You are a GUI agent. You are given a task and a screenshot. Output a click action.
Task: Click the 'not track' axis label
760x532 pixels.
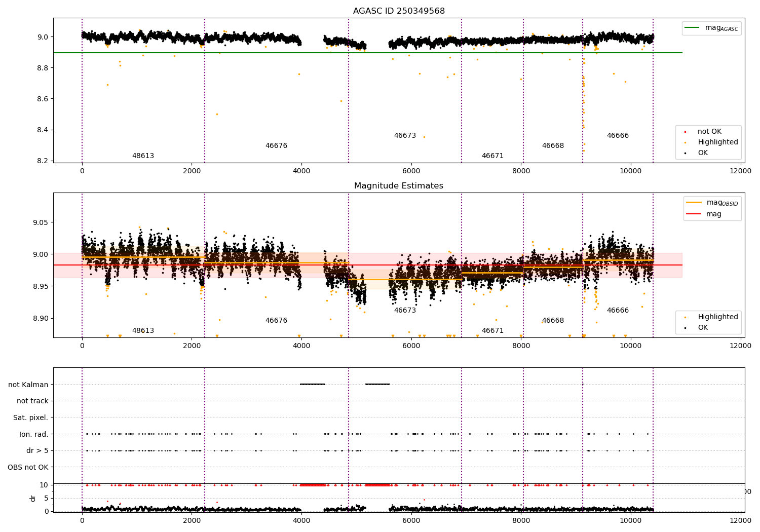click(x=32, y=401)
